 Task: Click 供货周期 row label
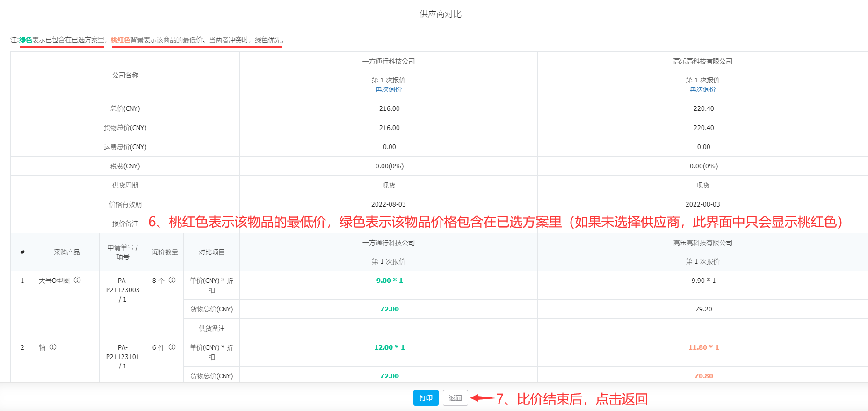[125, 185]
